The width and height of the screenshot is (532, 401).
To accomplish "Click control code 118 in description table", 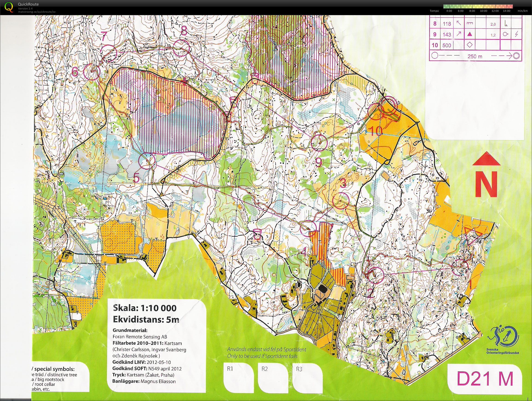I will tap(447, 24).
